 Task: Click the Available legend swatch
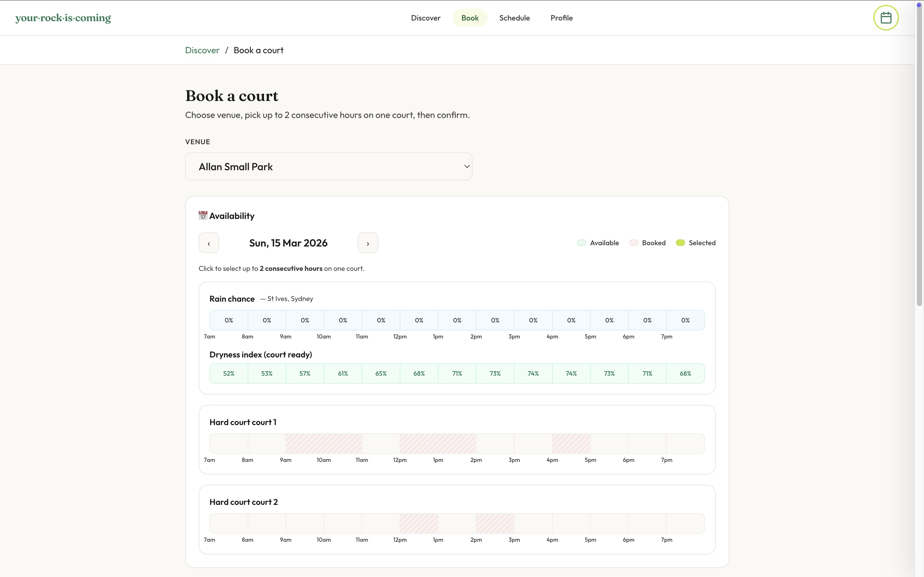point(581,243)
